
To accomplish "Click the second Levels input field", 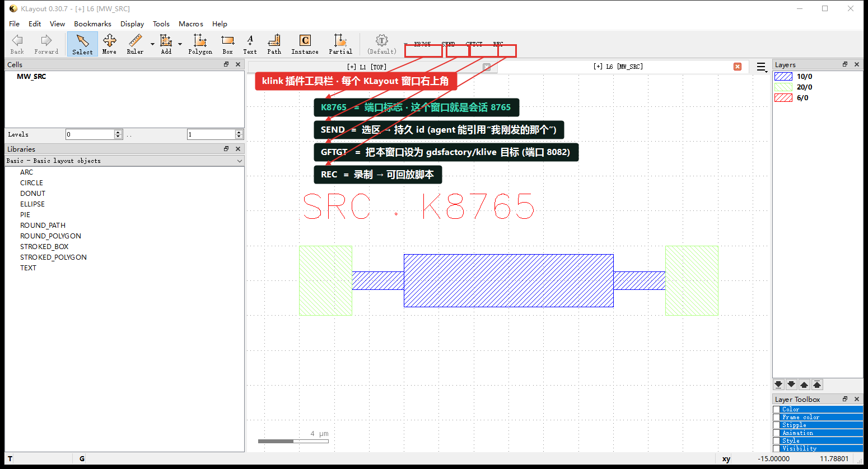I will tap(211, 134).
